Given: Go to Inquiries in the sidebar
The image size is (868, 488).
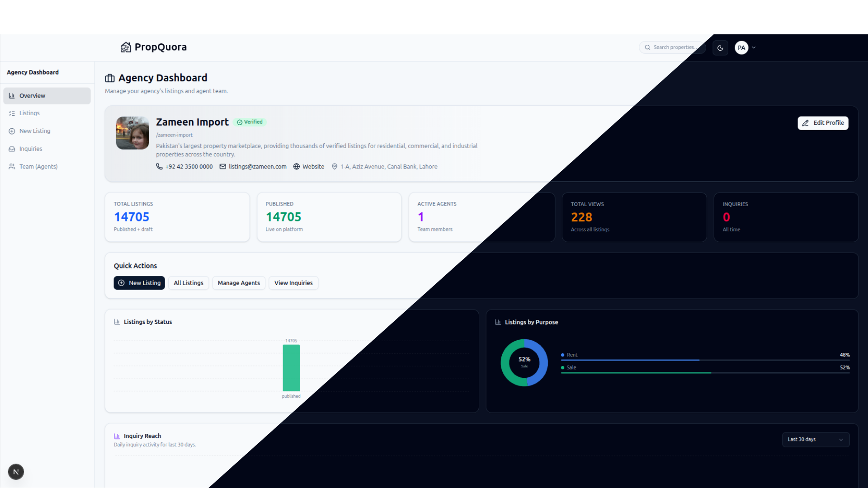Looking at the screenshot, I should click(x=47, y=149).
